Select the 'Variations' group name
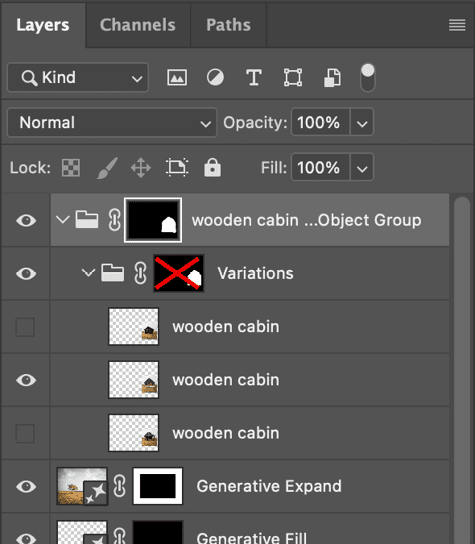The height and width of the screenshot is (544, 475). [255, 273]
